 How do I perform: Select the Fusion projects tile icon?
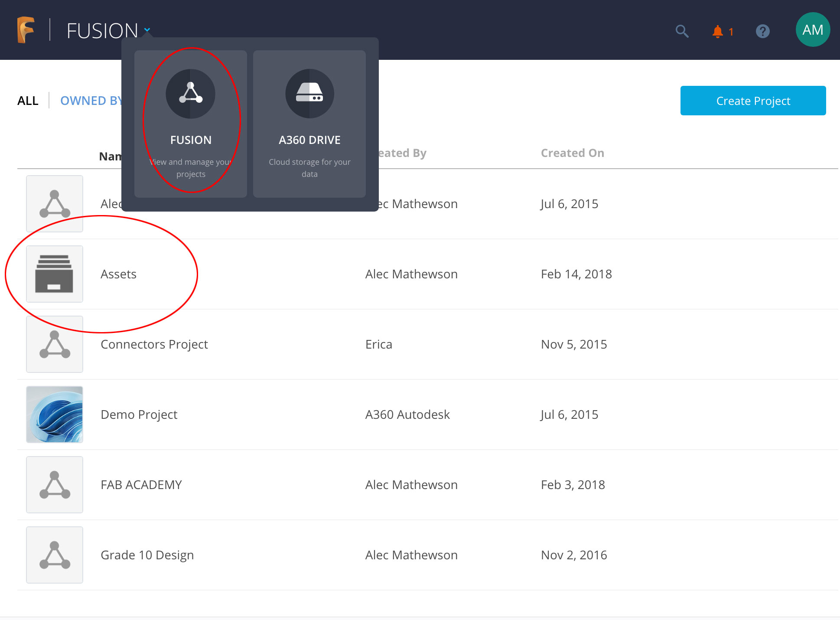click(190, 94)
